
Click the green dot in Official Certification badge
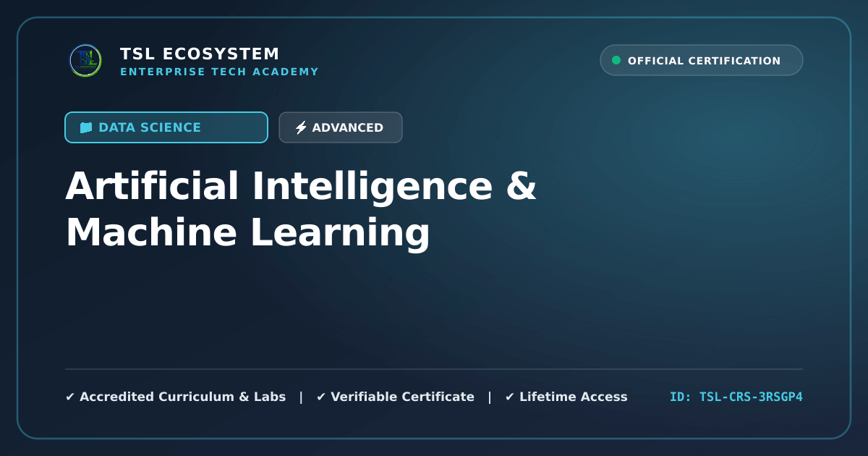click(616, 60)
